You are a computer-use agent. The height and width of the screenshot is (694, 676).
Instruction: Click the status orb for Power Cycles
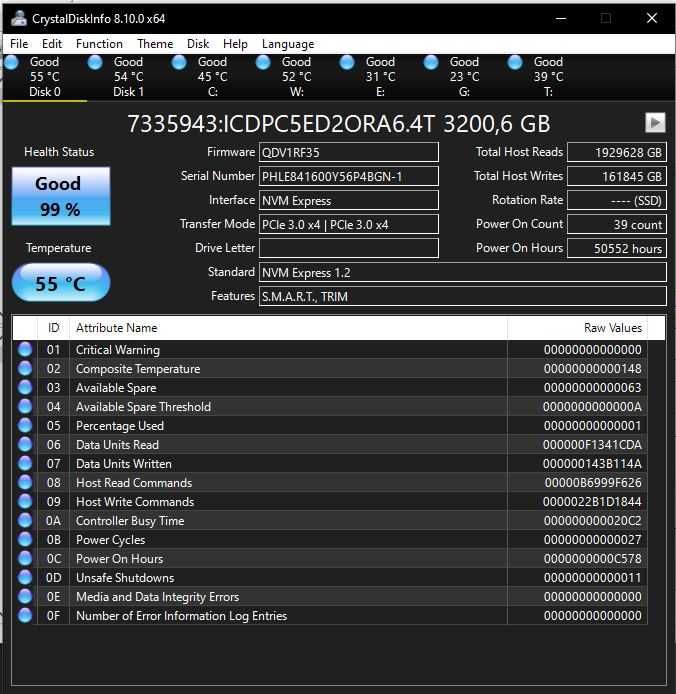[x=25, y=540]
